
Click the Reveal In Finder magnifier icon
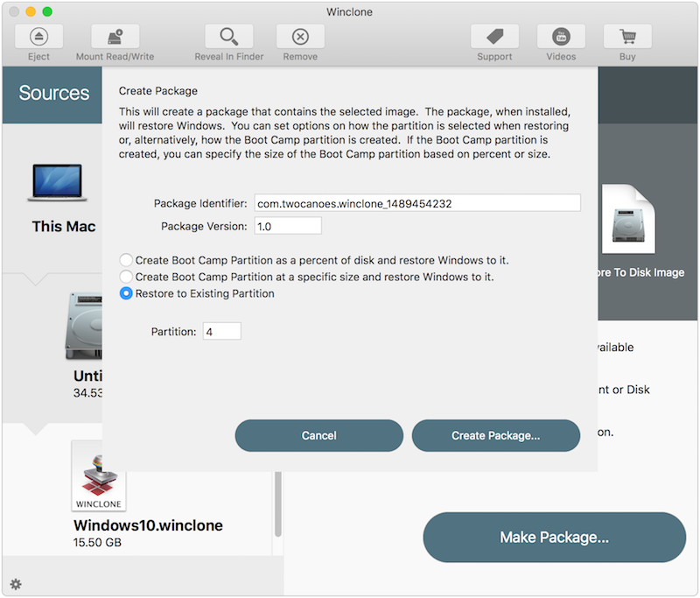point(229,37)
